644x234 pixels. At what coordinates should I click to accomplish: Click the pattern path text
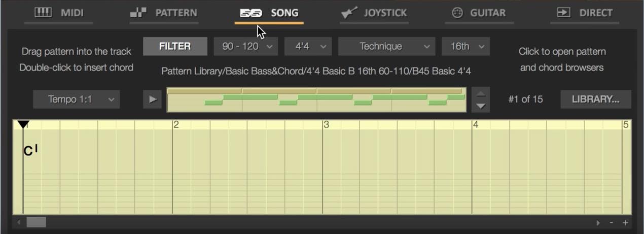[x=316, y=71]
